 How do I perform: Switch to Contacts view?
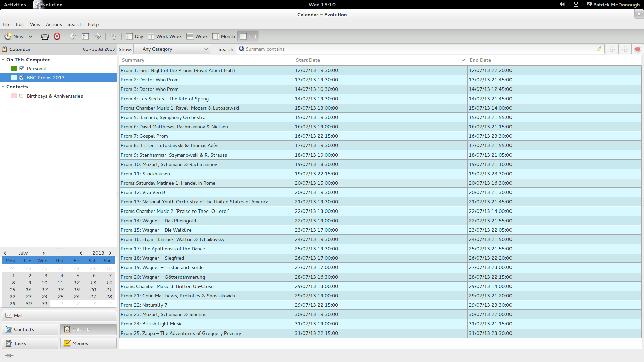(x=30, y=329)
